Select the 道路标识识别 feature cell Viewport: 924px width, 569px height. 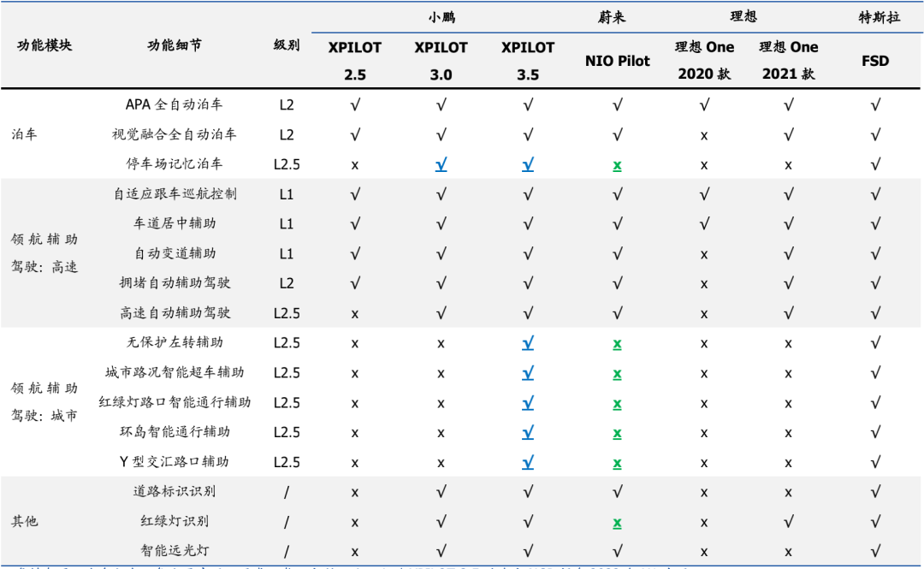(175, 491)
